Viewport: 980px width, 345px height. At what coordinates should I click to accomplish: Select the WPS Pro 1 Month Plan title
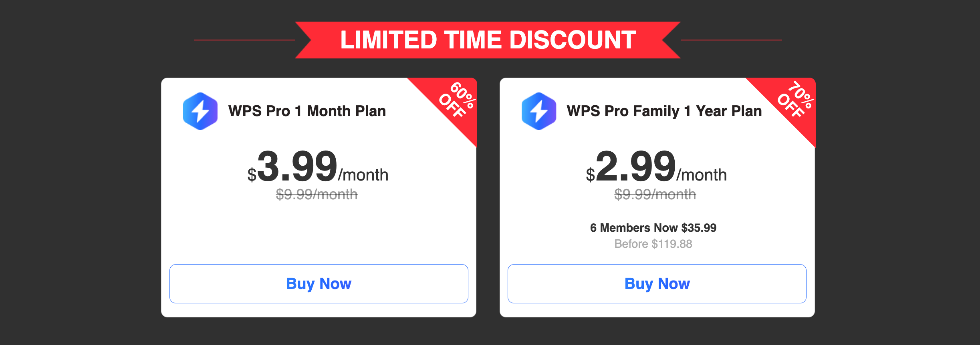[x=307, y=111]
